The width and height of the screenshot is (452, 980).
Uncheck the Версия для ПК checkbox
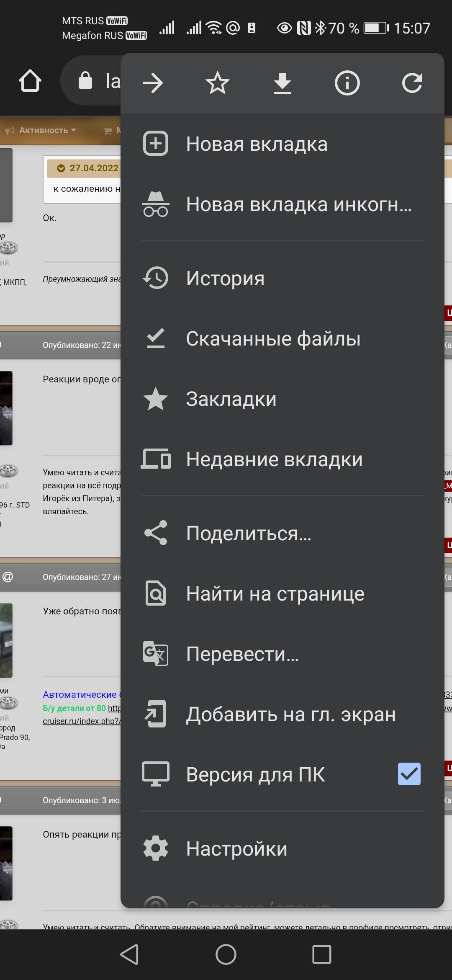tap(409, 774)
